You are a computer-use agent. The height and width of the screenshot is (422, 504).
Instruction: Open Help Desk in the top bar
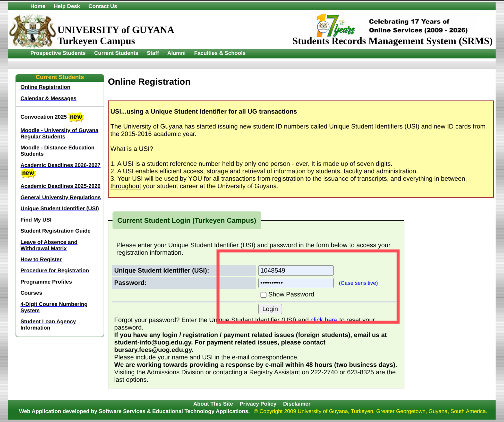[67, 6]
